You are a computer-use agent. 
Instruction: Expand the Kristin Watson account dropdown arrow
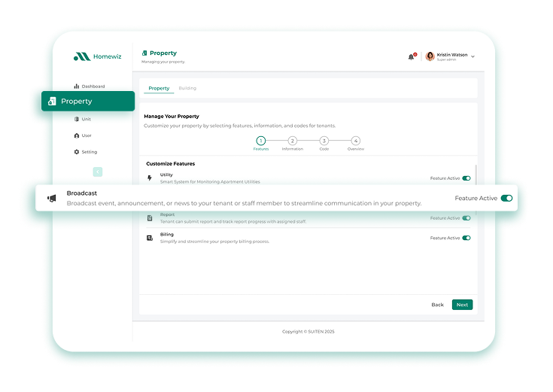tap(473, 56)
